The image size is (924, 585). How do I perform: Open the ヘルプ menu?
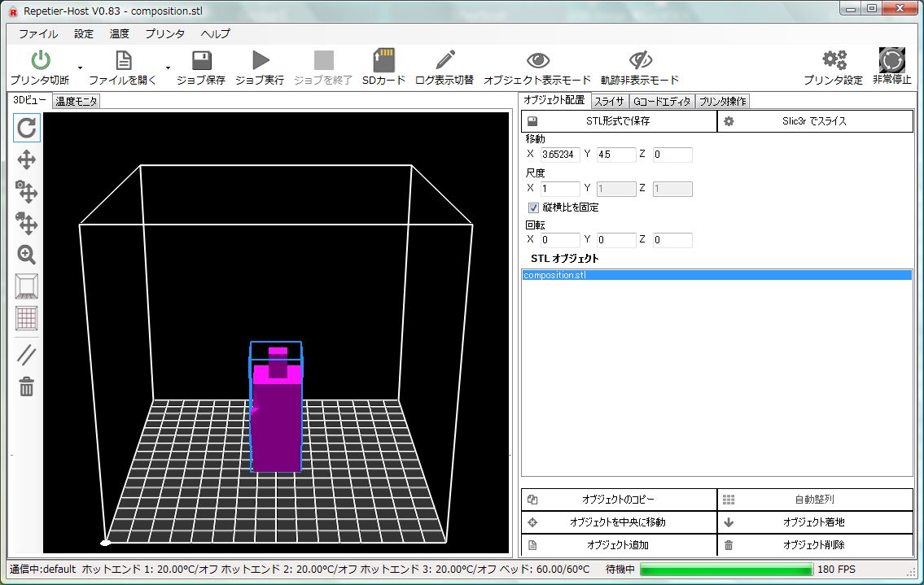point(215,33)
